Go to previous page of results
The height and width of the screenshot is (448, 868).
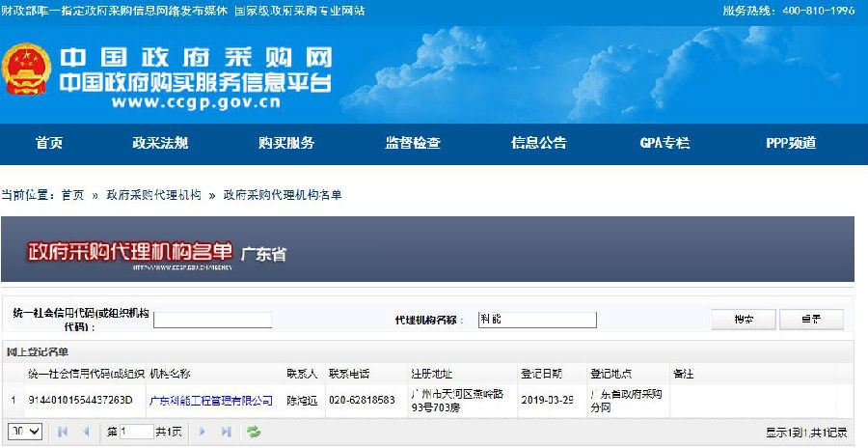[85, 432]
